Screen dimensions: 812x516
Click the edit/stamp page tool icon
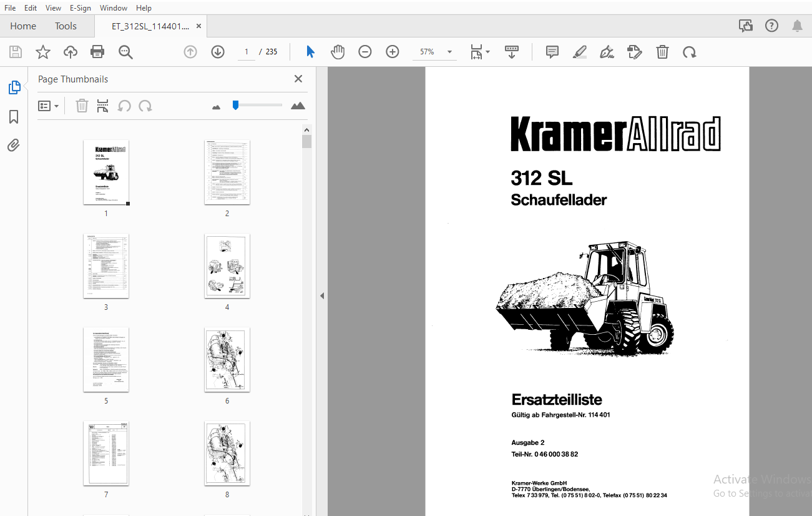(634, 52)
